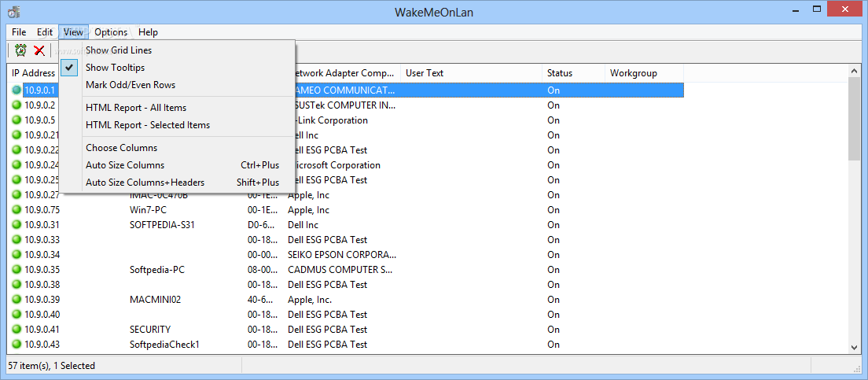Image resolution: width=868 pixels, height=380 pixels.
Task: Open the File menu
Action: pos(19,32)
